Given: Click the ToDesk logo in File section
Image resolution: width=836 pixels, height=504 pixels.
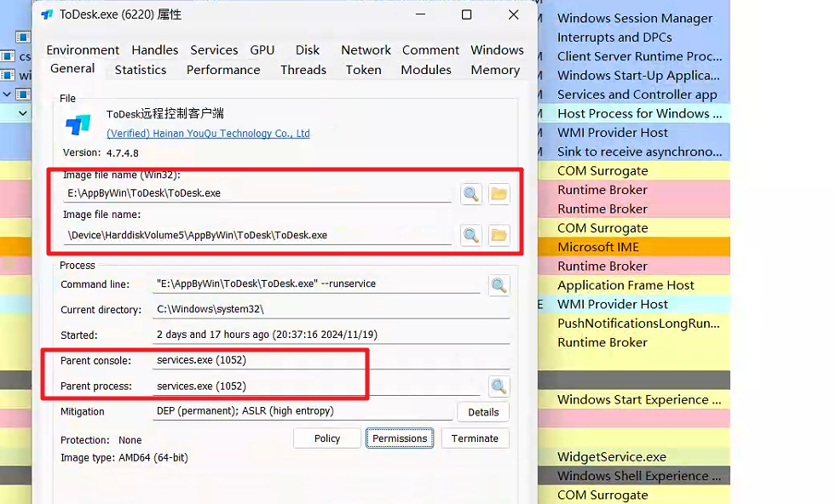Looking at the screenshot, I should (78, 124).
